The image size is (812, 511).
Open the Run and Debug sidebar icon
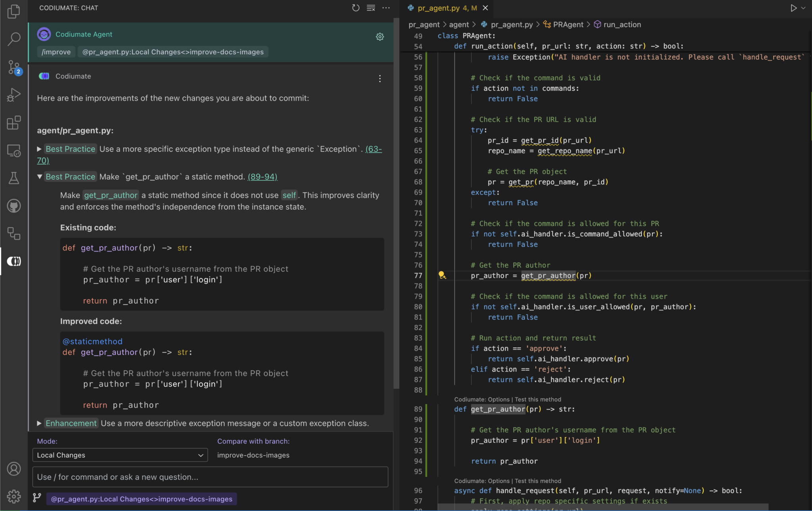pos(14,95)
